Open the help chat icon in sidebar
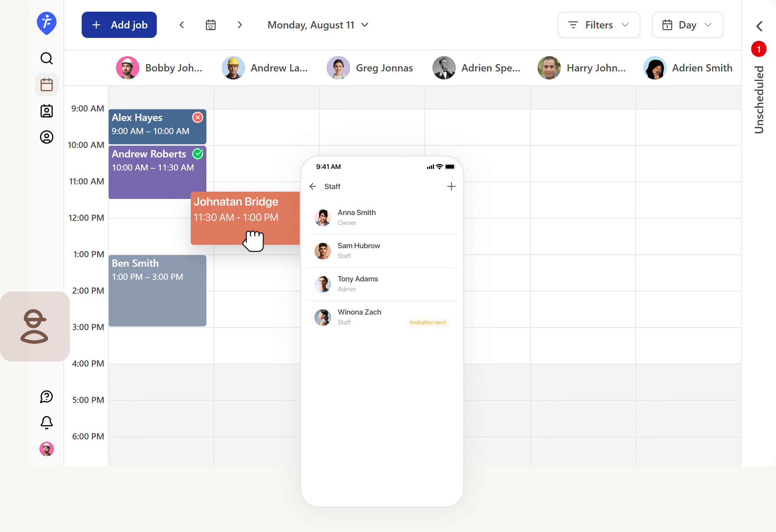This screenshot has width=776, height=532. click(46, 397)
